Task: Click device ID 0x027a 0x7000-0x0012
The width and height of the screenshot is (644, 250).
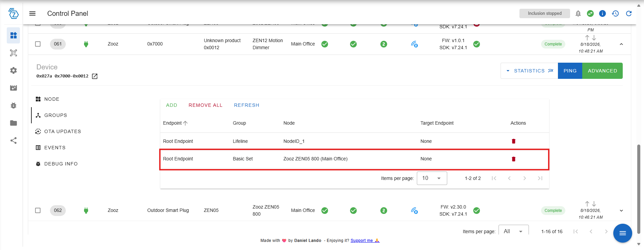Action: tap(62, 76)
